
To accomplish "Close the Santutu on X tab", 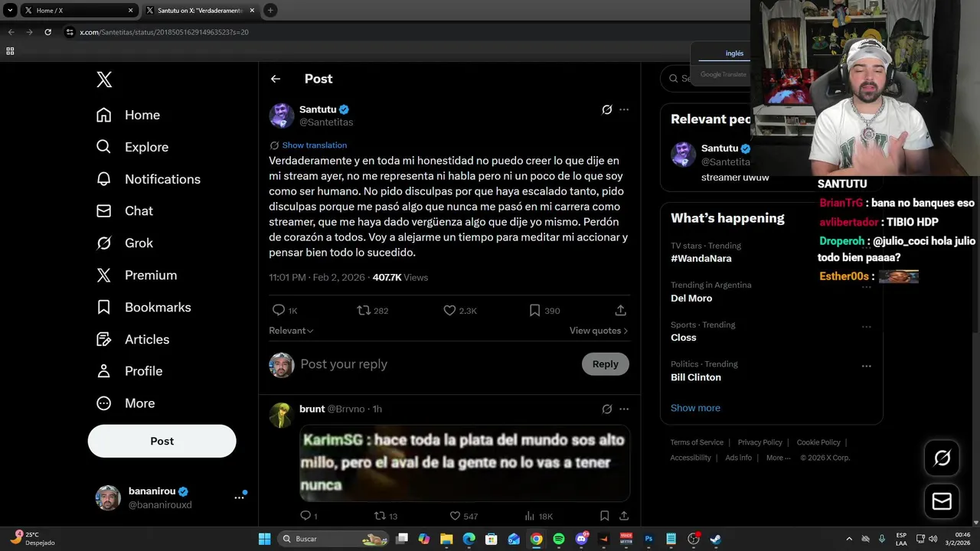I will 252,10.
